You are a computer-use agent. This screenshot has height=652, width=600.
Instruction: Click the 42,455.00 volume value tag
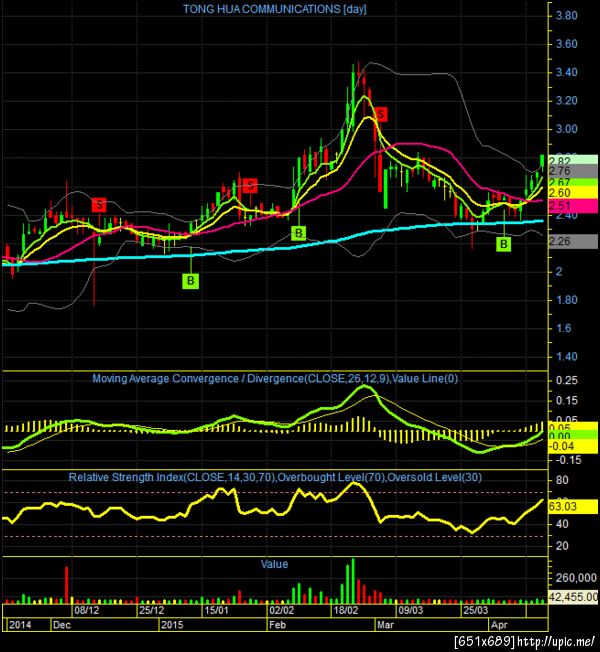[x=573, y=597]
